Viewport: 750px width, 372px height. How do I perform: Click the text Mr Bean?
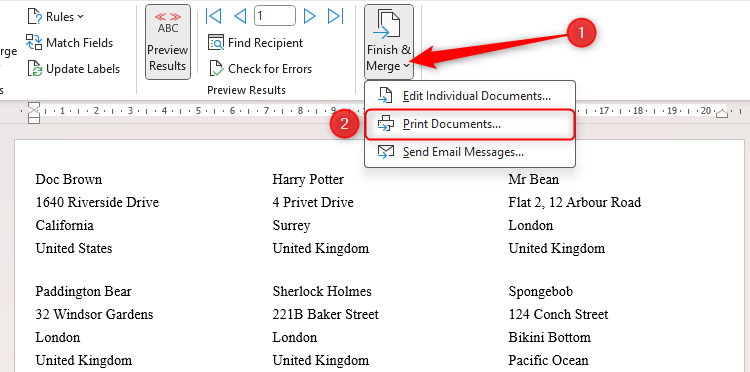click(533, 180)
